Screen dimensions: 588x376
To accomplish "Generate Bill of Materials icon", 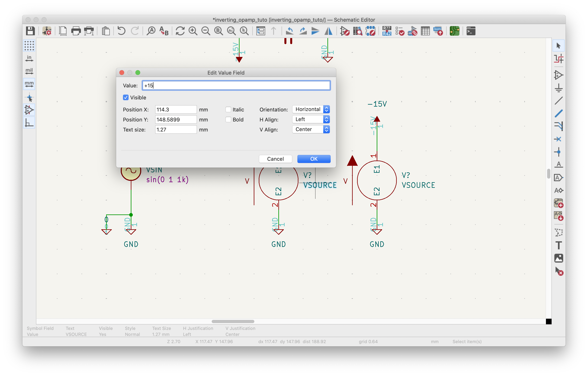I will [438, 31].
